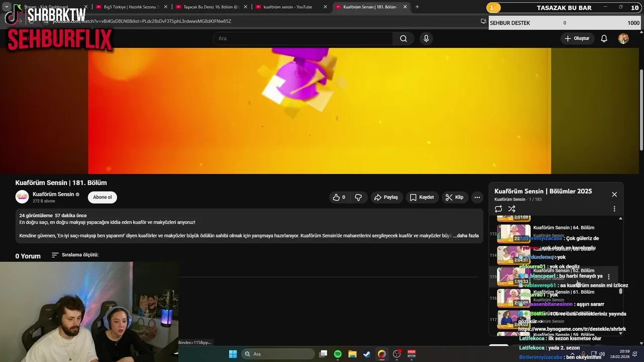Expand description with ...daha fazla

[465, 235]
